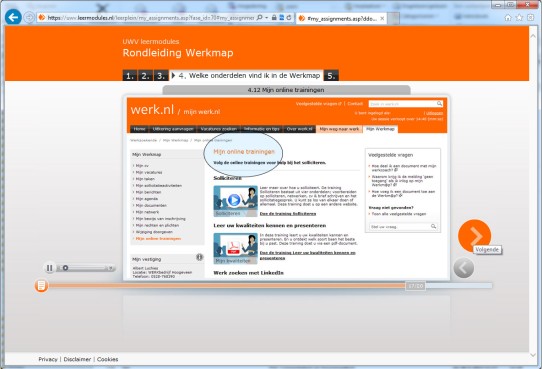Click Doe de training Solliciteren link
Viewport: 542px width, 369px height.
click(288, 214)
